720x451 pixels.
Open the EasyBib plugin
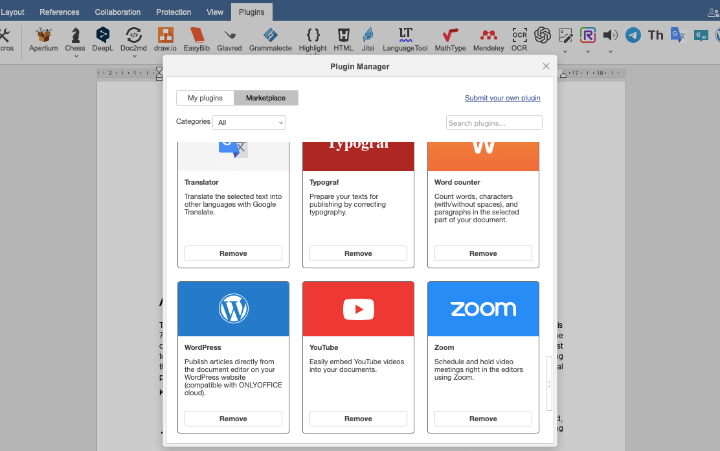coord(197,39)
